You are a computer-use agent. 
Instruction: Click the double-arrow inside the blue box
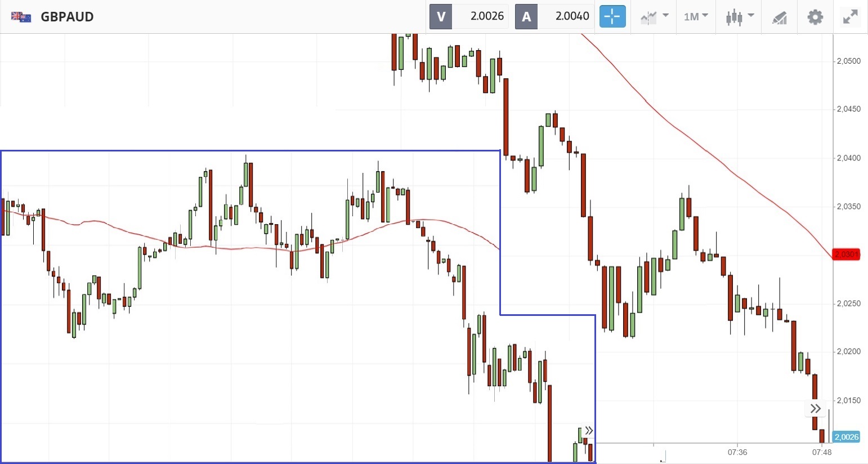tap(589, 431)
